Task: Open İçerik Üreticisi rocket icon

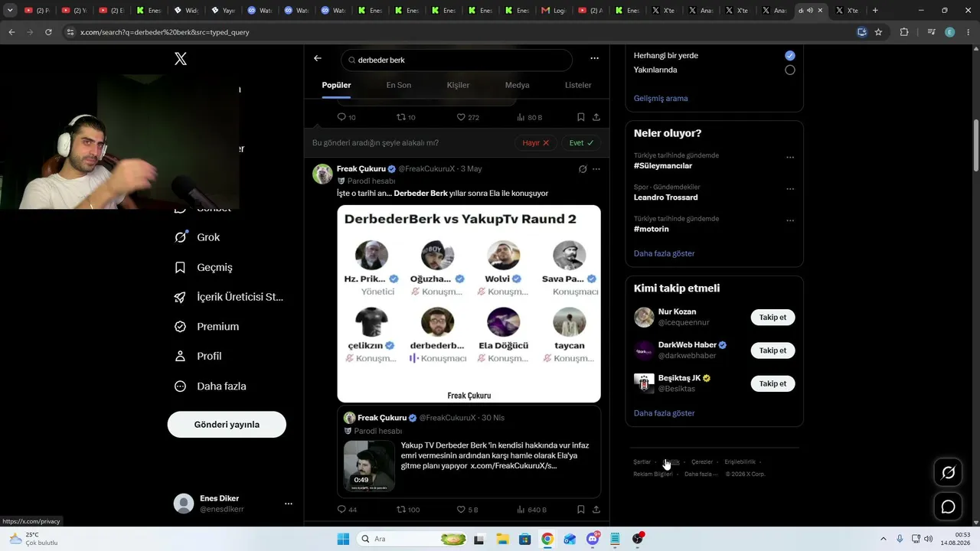Action: pos(180,297)
